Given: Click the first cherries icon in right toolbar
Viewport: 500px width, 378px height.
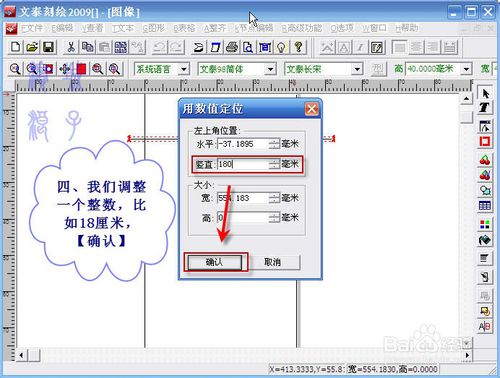Looking at the screenshot, I should click(x=485, y=160).
